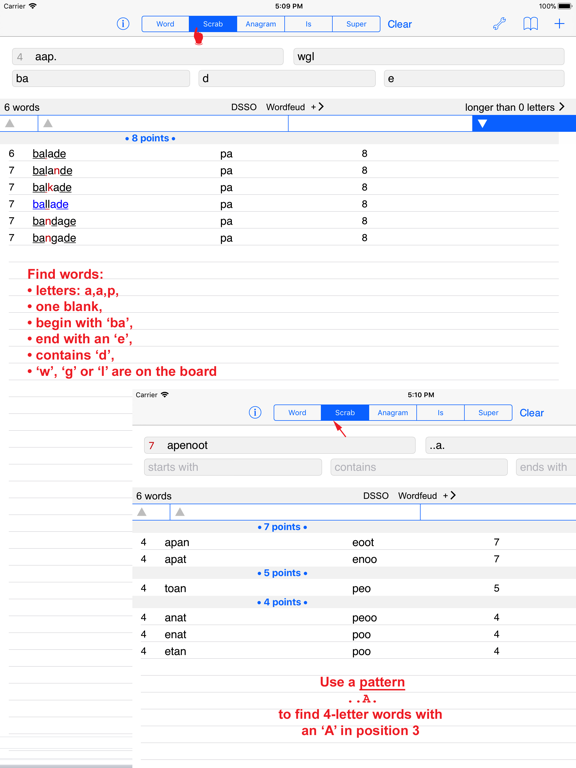Open the info icon in top toolbar

(123, 24)
